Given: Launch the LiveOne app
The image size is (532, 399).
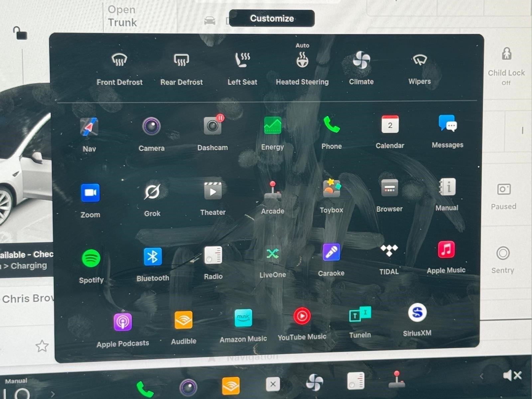Looking at the screenshot, I should pyautogui.click(x=273, y=254).
